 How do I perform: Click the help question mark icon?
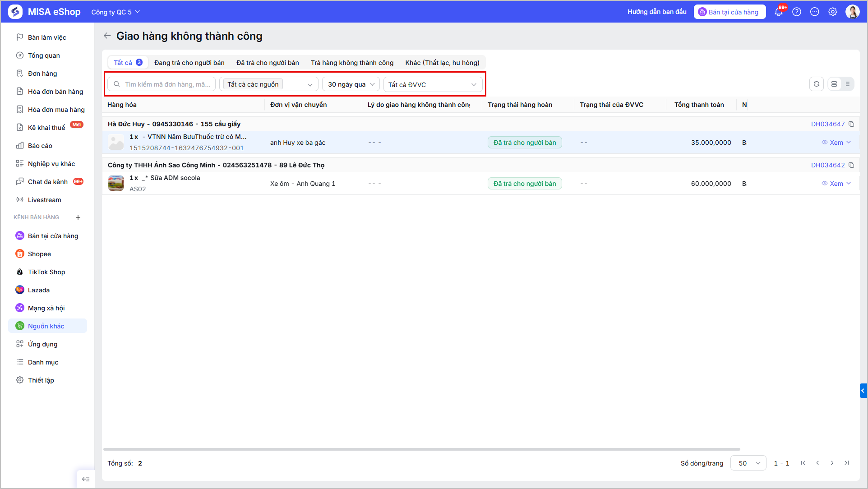pyautogui.click(x=797, y=12)
